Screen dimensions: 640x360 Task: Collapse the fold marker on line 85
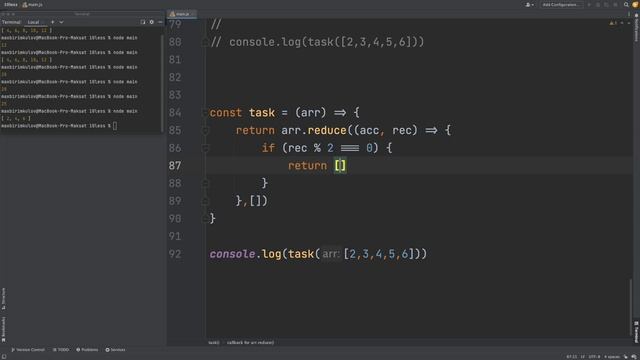click(205, 130)
